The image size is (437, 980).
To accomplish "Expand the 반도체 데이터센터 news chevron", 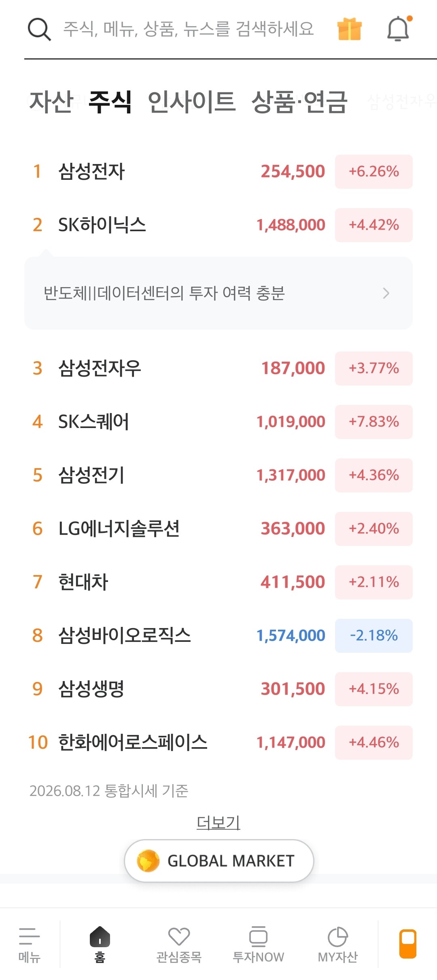I will point(386,293).
